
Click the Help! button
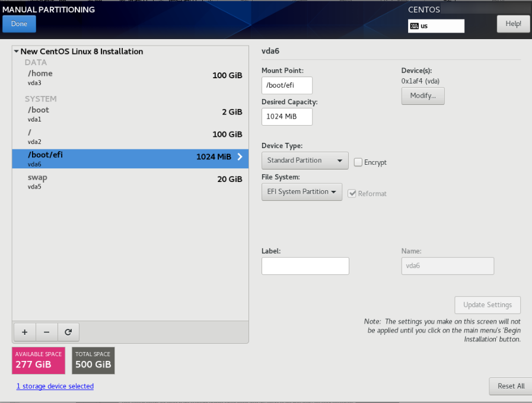pos(513,24)
